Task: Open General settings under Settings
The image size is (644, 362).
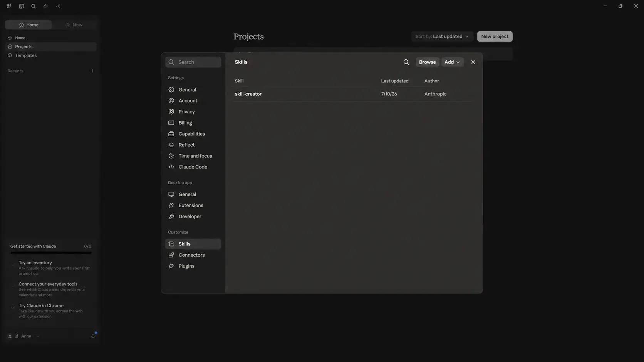Action: coord(193,90)
